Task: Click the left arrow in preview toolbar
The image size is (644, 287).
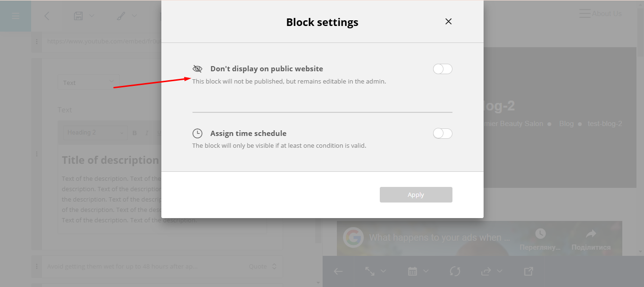Action: coord(338,271)
